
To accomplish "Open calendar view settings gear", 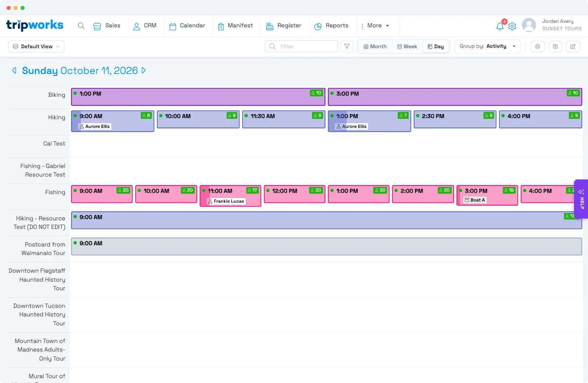I will tap(538, 46).
